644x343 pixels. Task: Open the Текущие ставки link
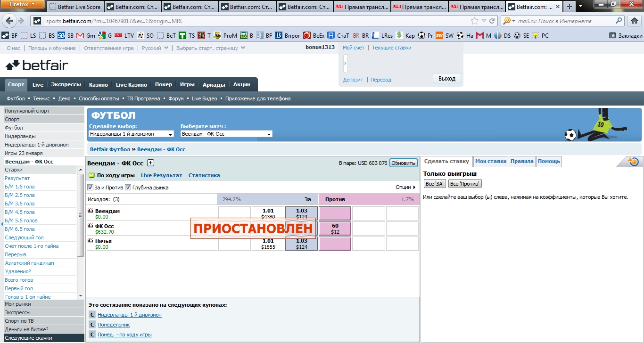pyautogui.click(x=391, y=48)
